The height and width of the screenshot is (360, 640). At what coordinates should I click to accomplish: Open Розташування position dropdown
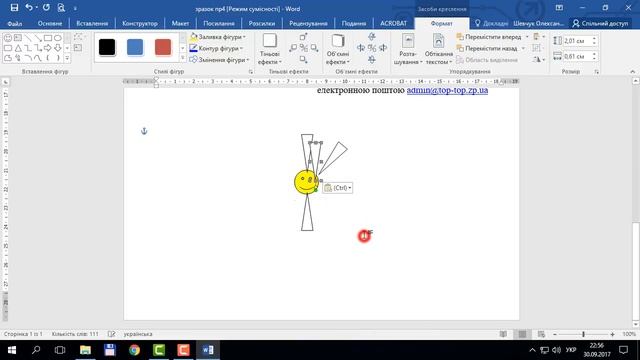point(407,49)
